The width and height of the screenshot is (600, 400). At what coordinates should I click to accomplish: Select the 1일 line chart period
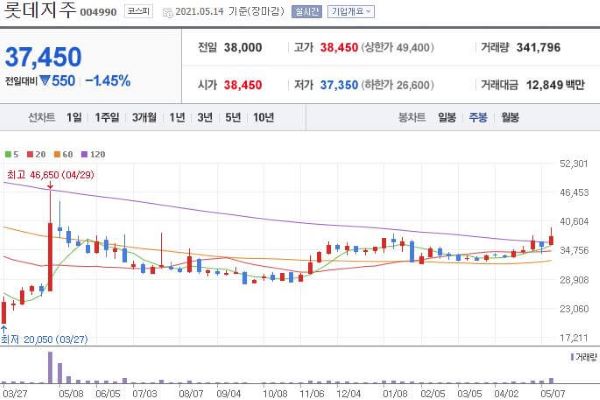[74, 118]
